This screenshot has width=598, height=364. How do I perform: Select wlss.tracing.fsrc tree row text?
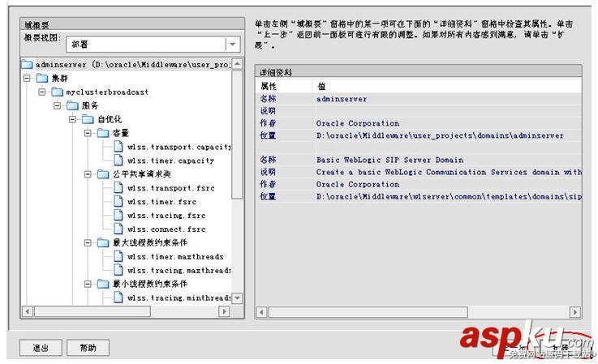tap(166, 216)
